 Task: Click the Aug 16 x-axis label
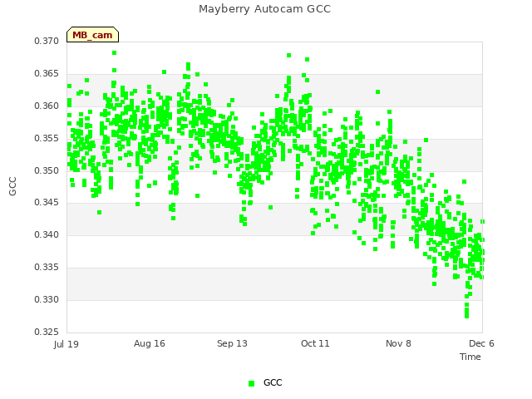(x=150, y=343)
